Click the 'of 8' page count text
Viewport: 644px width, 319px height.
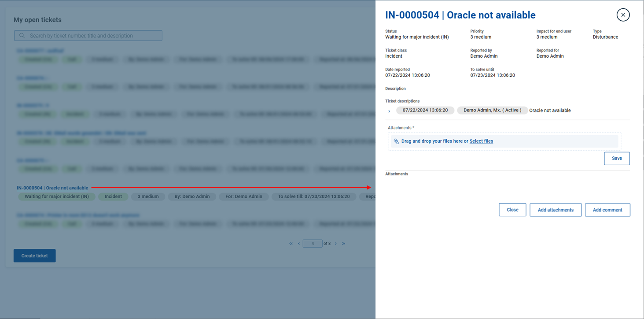click(x=327, y=244)
